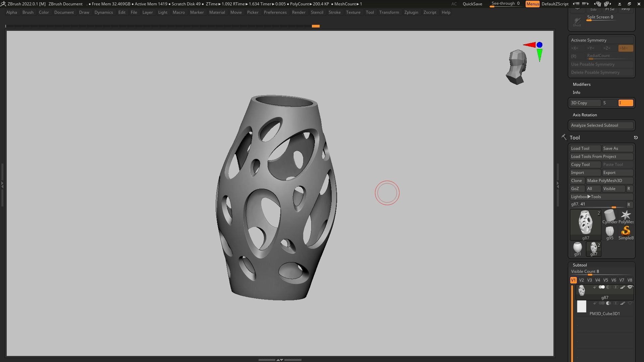Screen dimensions: 644x362
Task: Open the Material menu
Action: click(217, 12)
